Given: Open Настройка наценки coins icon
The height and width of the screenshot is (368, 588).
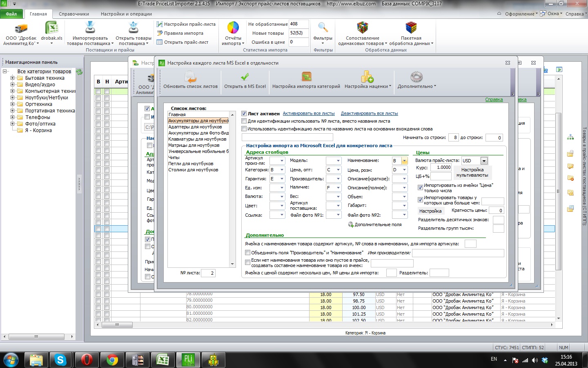Looking at the screenshot, I should [x=367, y=77].
